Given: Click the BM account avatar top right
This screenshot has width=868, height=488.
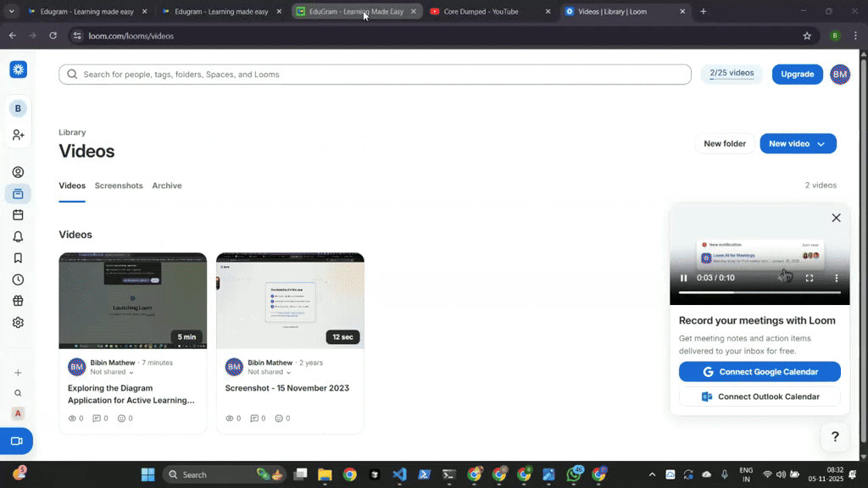Looking at the screenshot, I should tap(840, 75).
